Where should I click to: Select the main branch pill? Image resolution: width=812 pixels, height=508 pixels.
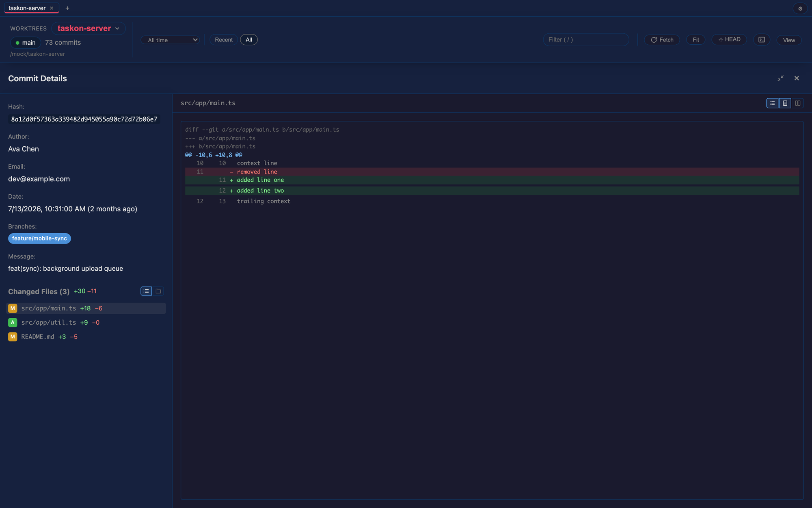(x=25, y=43)
